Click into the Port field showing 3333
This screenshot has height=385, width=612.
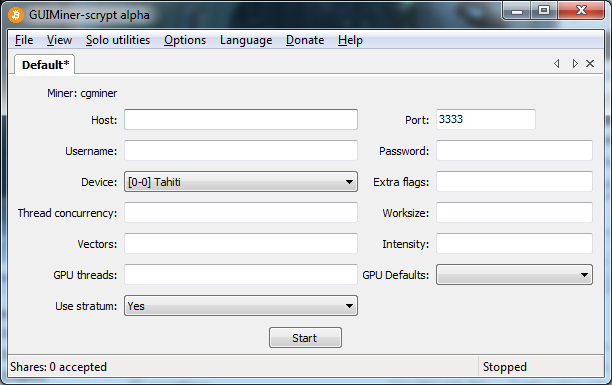(486, 119)
